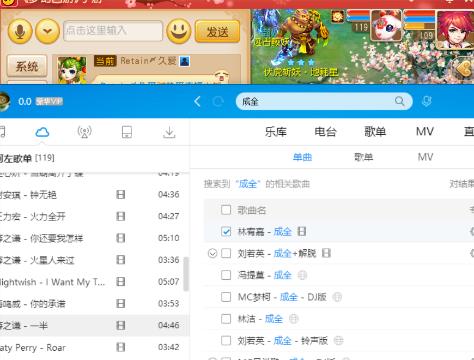This screenshot has height=360, width=474.
Task: Toggle the select-all checkbox by 歌曲名
Action: 226,210
